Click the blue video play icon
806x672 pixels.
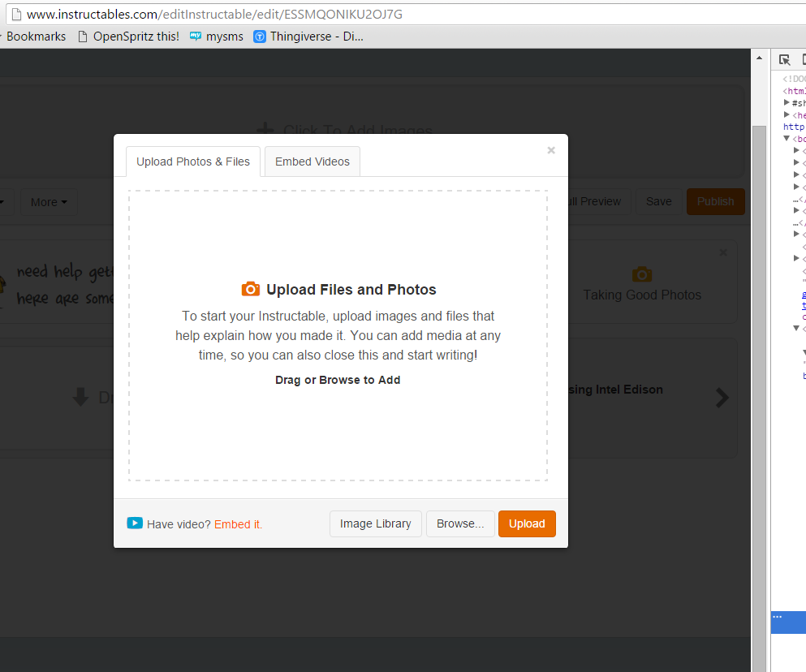coord(135,523)
